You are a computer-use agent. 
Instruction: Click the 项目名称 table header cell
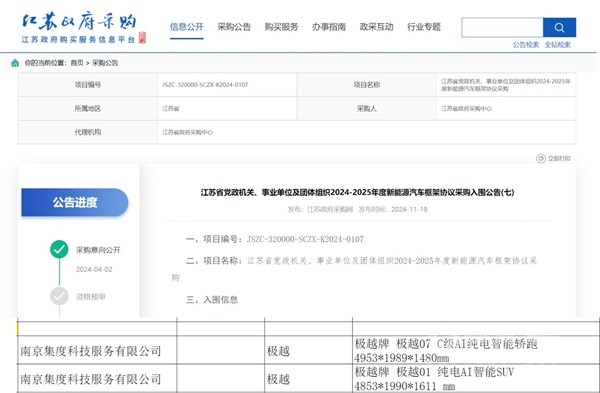click(367, 85)
